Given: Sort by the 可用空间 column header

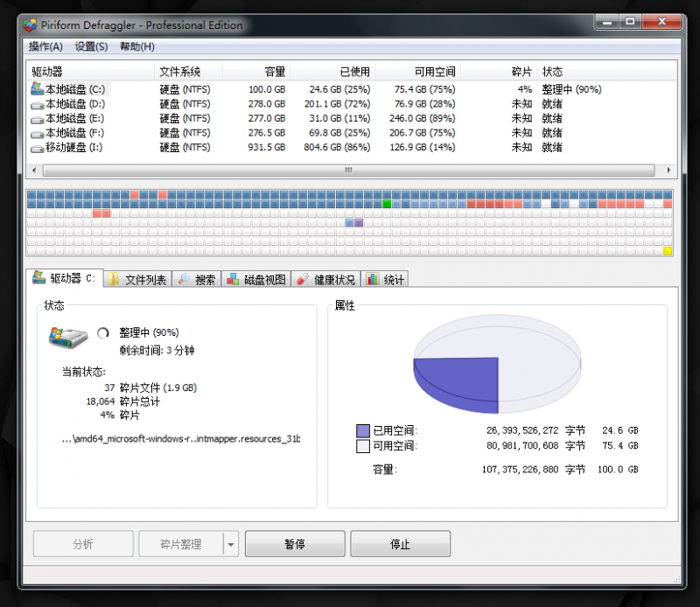Looking at the screenshot, I should point(418,72).
